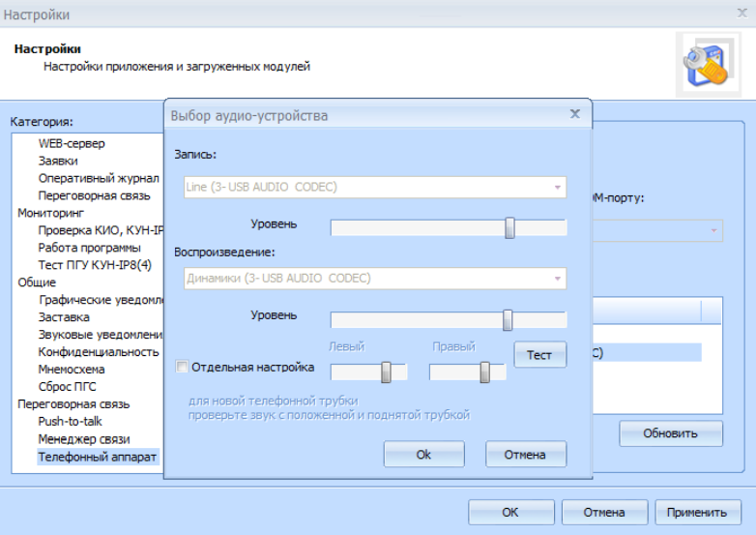Open Оперативный журнал category item

[x=98, y=178]
